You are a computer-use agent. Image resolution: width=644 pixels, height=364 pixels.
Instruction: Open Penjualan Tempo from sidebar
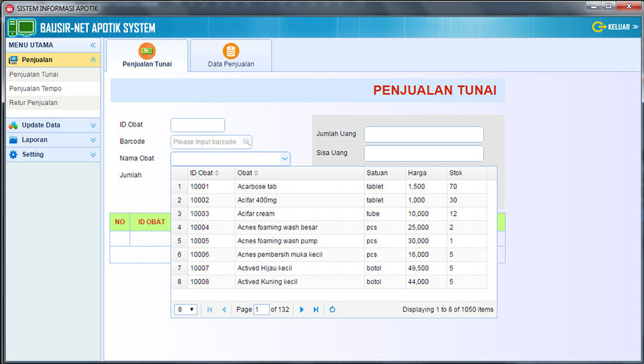point(36,88)
